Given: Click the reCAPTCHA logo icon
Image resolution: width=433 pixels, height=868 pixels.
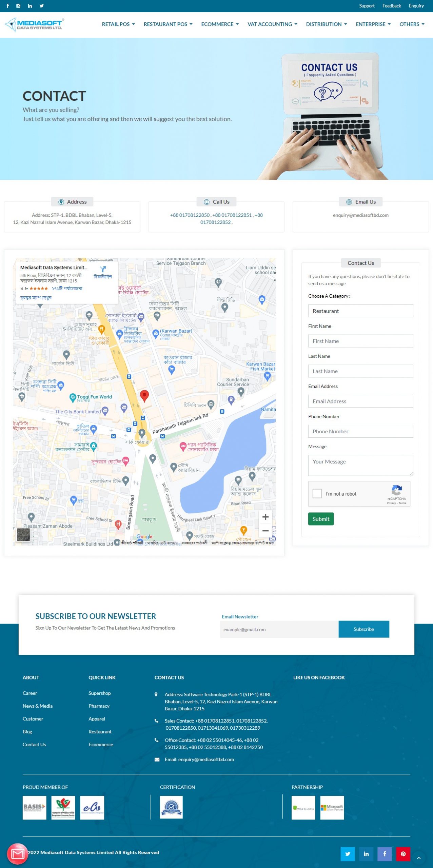Looking at the screenshot, I should (397, 490).
